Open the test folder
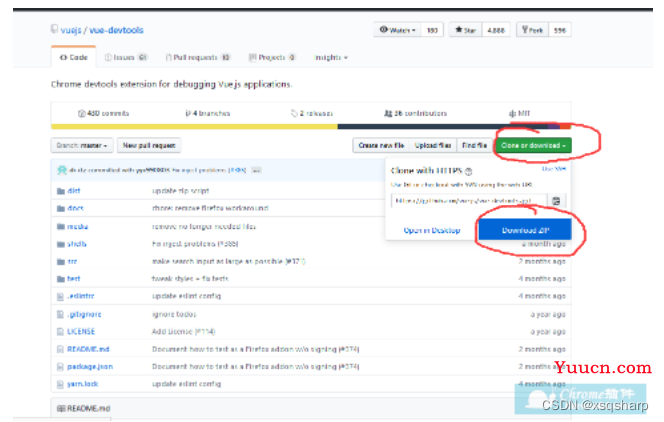664x422 pixels. [x=74, y=279]
